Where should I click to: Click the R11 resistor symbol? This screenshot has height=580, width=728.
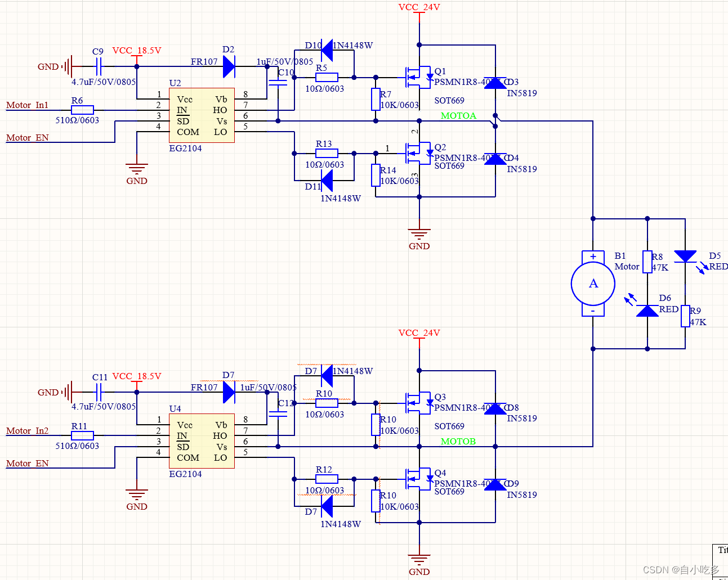pos(82,435)
